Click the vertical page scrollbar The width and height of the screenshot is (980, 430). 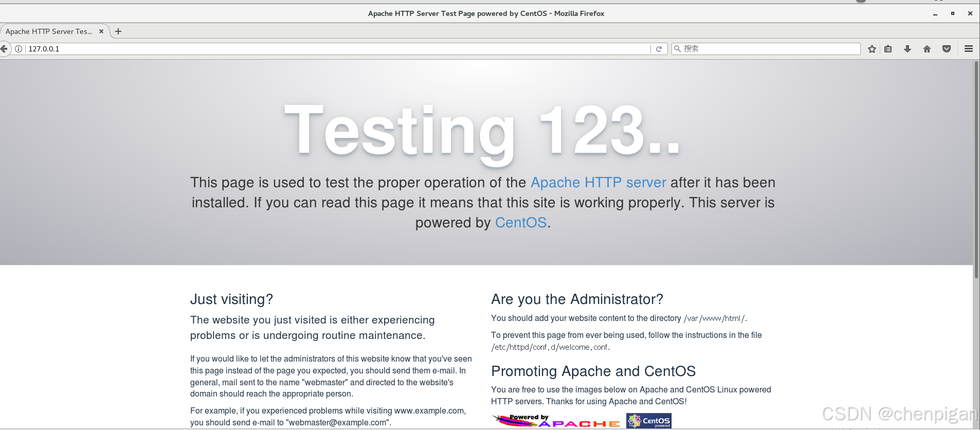coord(976,170)
